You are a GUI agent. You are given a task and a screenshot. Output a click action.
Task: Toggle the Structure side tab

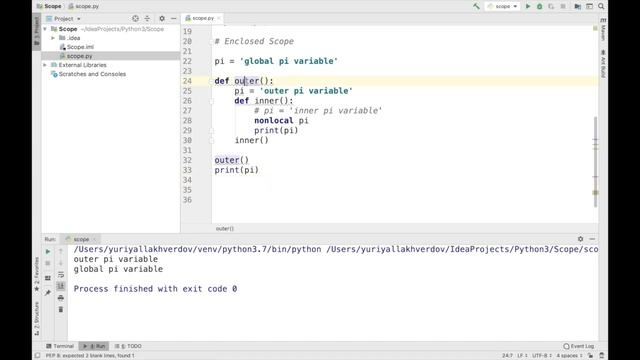(x=36, y=319)
